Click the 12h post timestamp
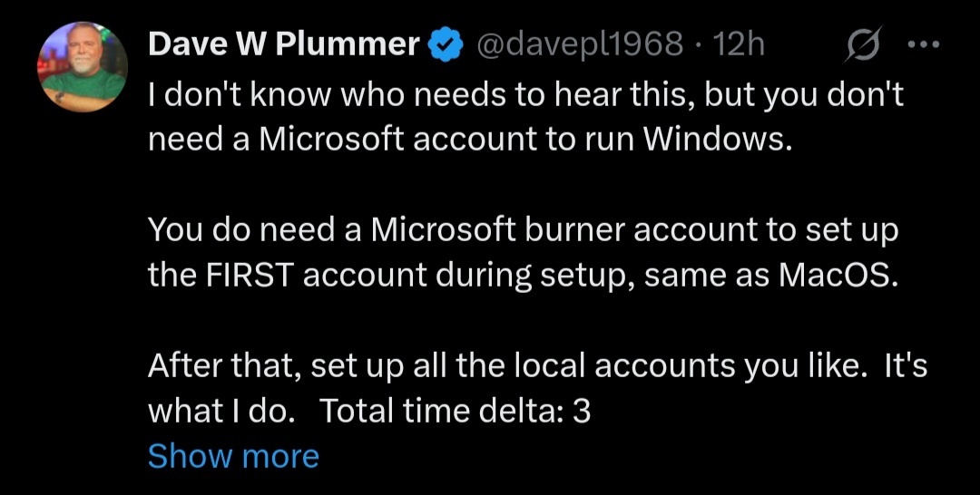The height and width of the screenshot is (495, 980). click(740, 44)
